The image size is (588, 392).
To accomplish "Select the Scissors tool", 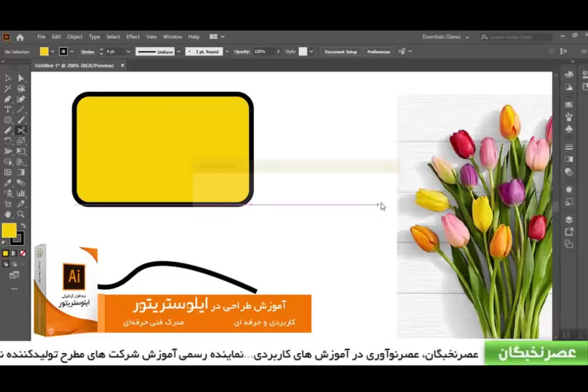I will 21,130.
